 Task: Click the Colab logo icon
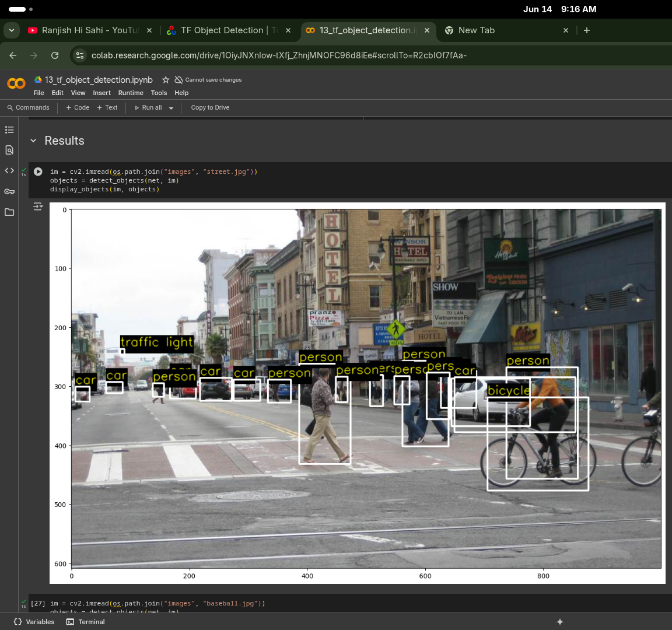tap(16, 84)
